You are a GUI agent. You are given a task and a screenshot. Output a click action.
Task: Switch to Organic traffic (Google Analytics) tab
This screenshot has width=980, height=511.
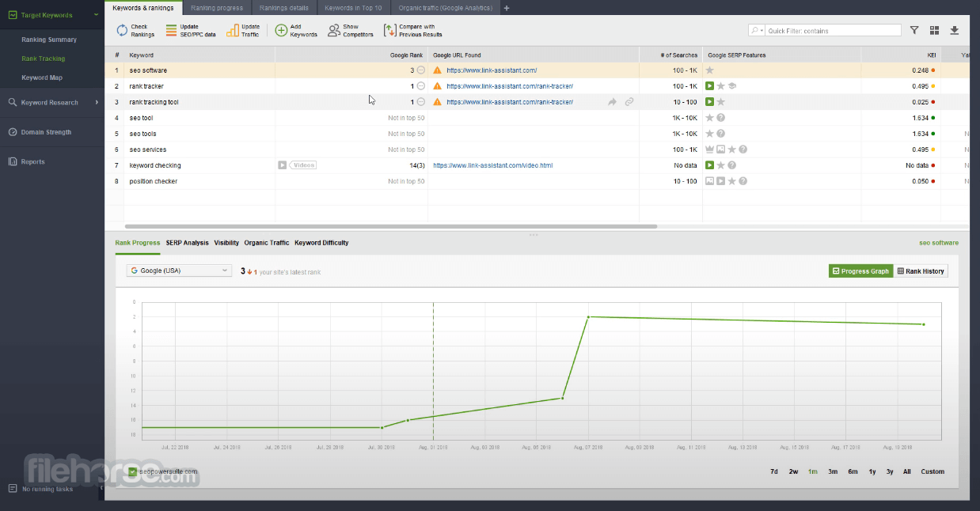pos(445,8)
